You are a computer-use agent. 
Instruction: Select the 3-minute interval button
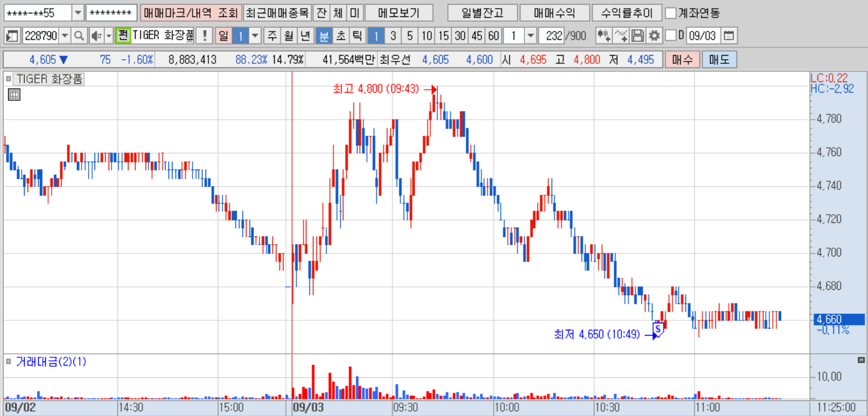tap(393, 36)
